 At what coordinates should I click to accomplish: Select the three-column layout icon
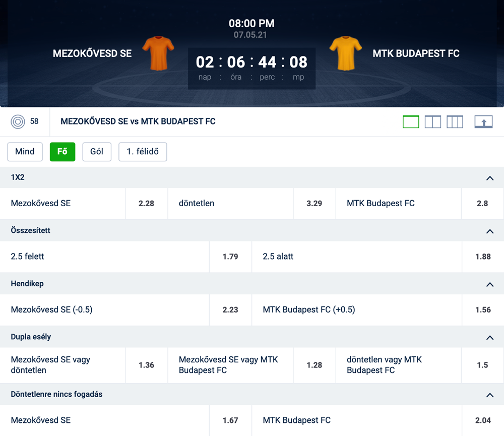tap(455, 122)
